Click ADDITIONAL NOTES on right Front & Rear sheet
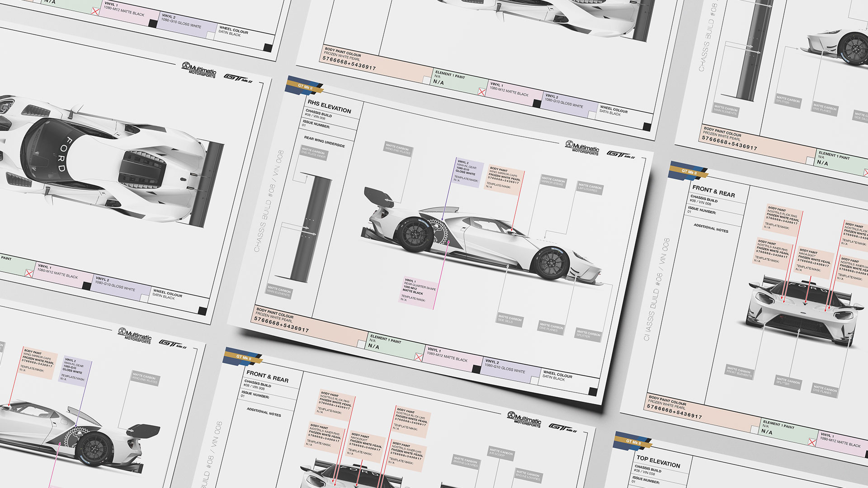The image size is (868, 488). (711, 228)
